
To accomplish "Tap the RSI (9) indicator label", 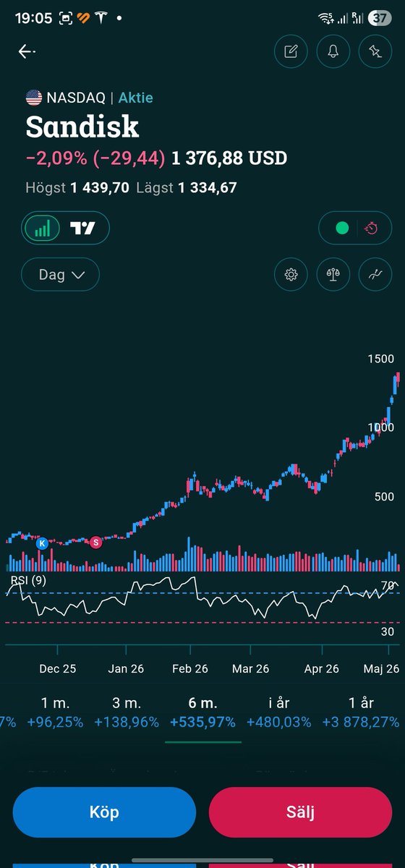I will [28, 581].
